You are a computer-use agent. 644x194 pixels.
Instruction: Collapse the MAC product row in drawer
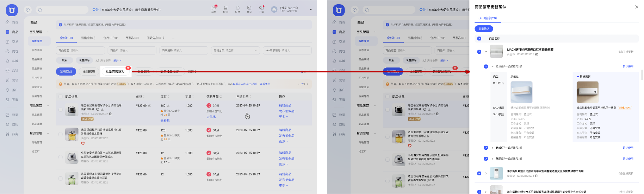coord(486,52)
